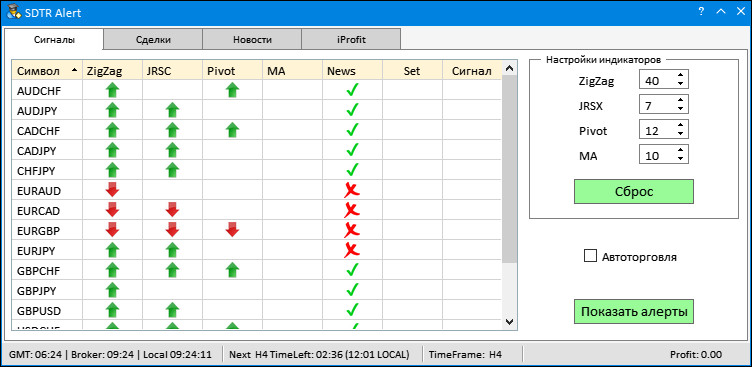Increase the JRSX value with up arrow
752x367 pixels.
pyautogui.click(x=680, y=101)
